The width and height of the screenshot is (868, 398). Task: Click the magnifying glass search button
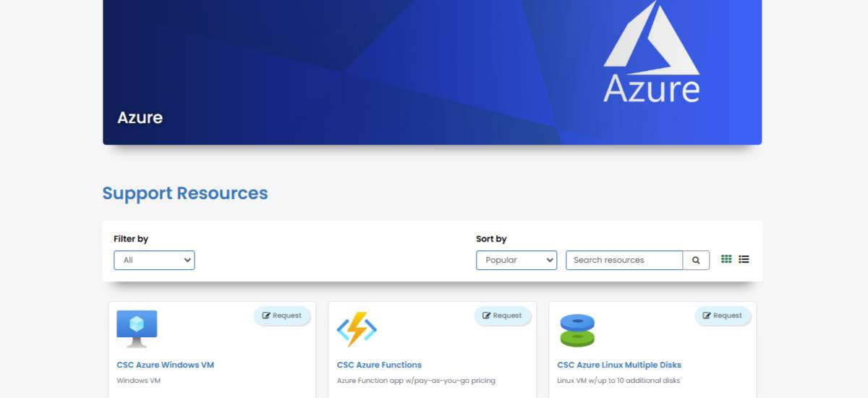696,261
